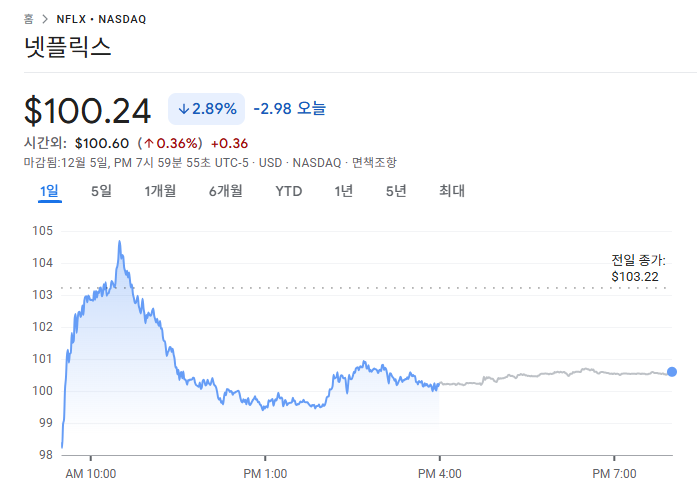Click the blue endpoint dot on the chart
The height and width of the screenshot is (502, 697).
(x=671, y=372)
